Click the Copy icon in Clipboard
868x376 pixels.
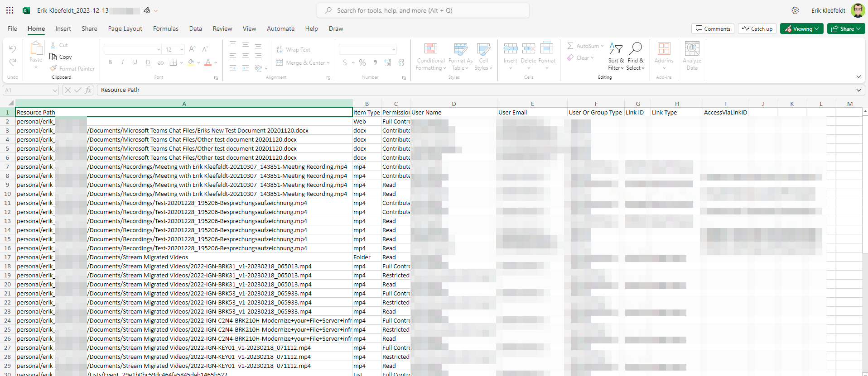(x=53, y=57)
